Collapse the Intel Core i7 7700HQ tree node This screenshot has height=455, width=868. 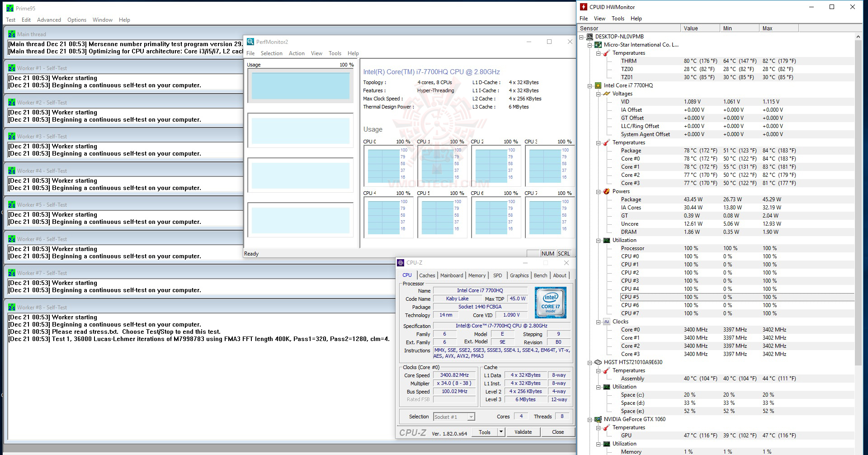(589, 85)
